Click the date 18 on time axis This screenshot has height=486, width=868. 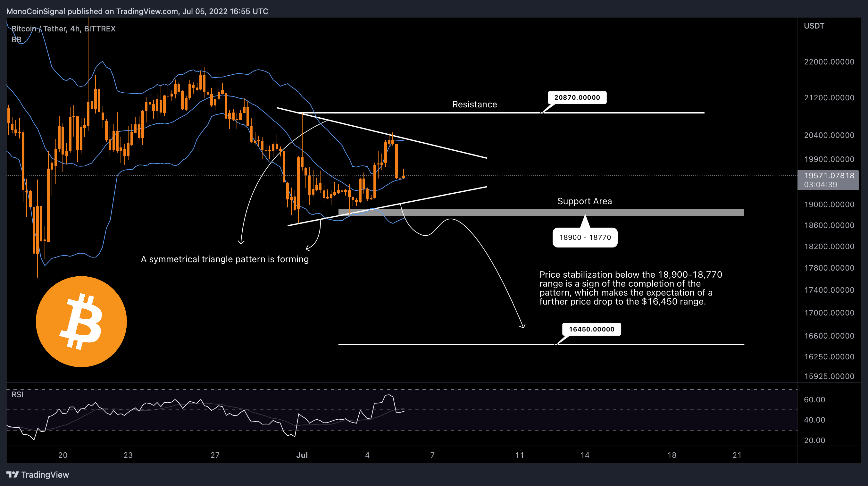[x=672, y=455]
